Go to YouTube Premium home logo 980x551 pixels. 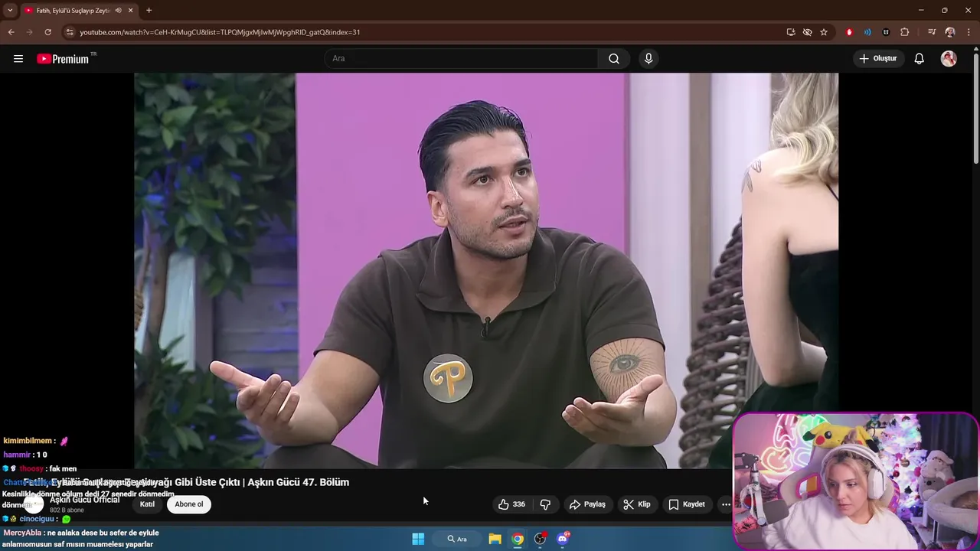point(63,59)
